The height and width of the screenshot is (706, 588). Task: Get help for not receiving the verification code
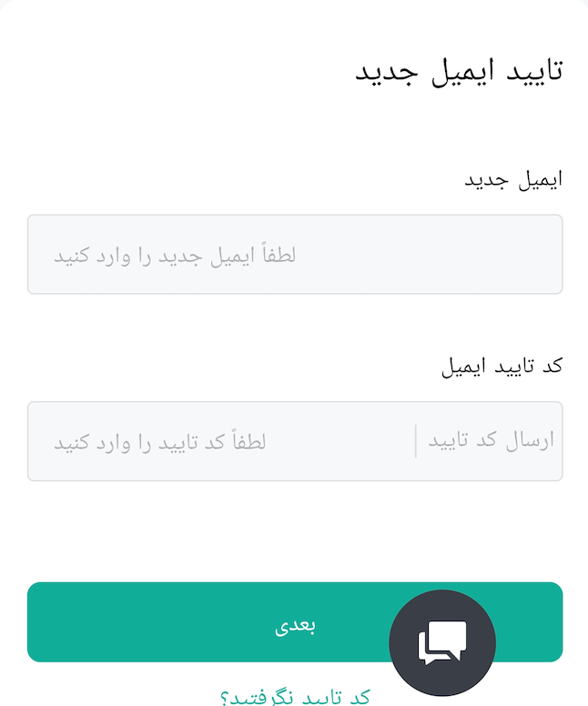[295, 697]
